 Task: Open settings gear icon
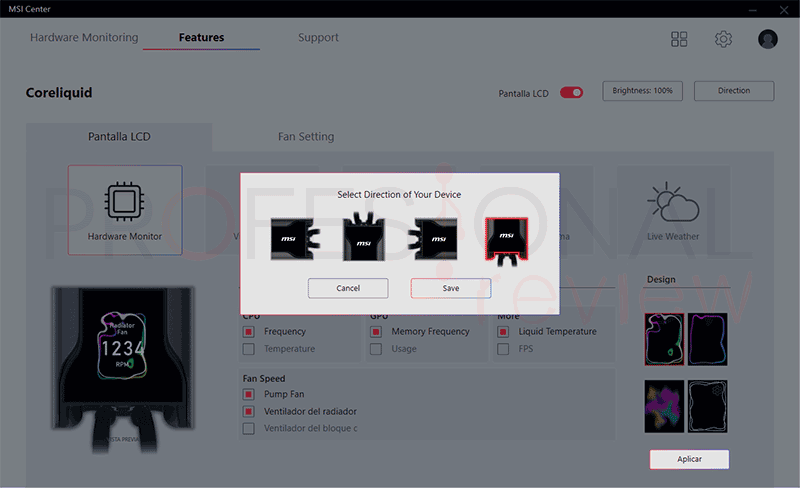723,39
